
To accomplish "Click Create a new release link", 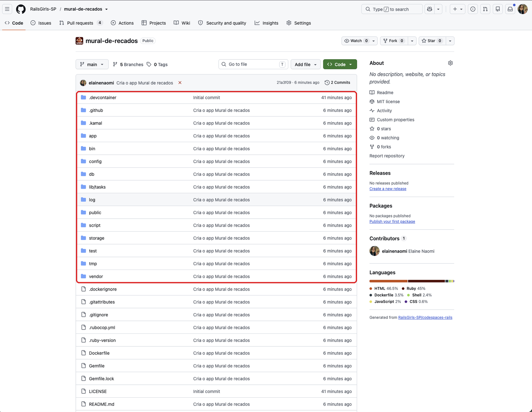I will pos(388,189).
